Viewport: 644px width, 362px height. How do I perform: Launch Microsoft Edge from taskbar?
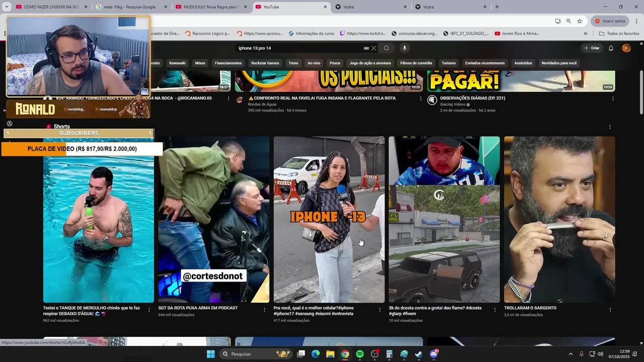(x=315, y=354)
